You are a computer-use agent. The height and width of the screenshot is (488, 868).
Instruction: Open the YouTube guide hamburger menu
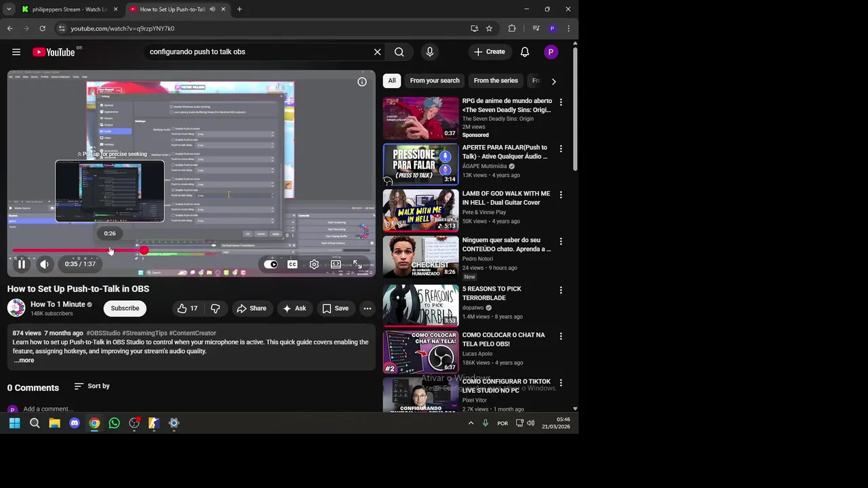16,52
